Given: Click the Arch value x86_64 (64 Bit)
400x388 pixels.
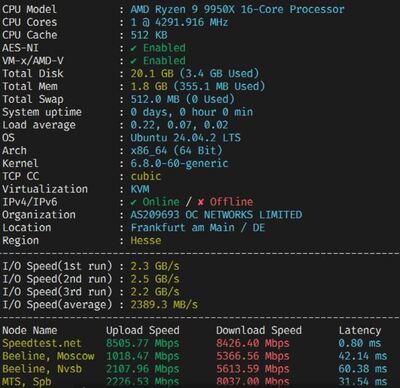Looking at the screenshot, I should pyautogui.click(x=176, y=150).
